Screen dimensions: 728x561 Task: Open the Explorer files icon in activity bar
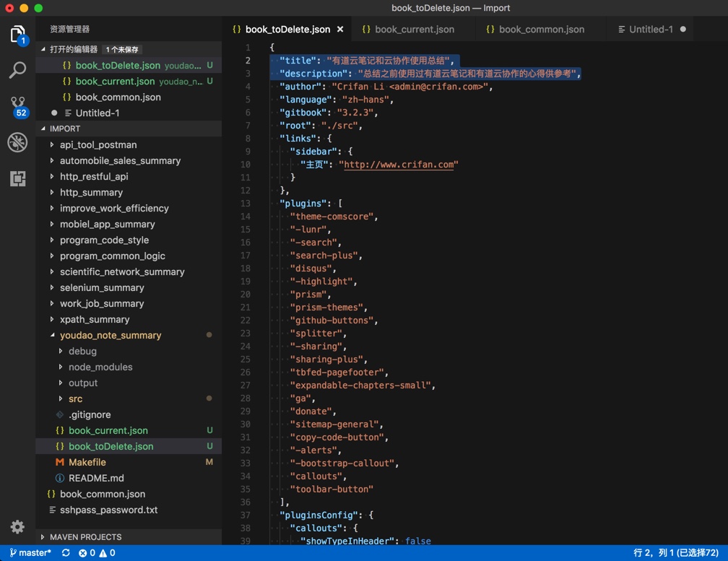point(17,34)
